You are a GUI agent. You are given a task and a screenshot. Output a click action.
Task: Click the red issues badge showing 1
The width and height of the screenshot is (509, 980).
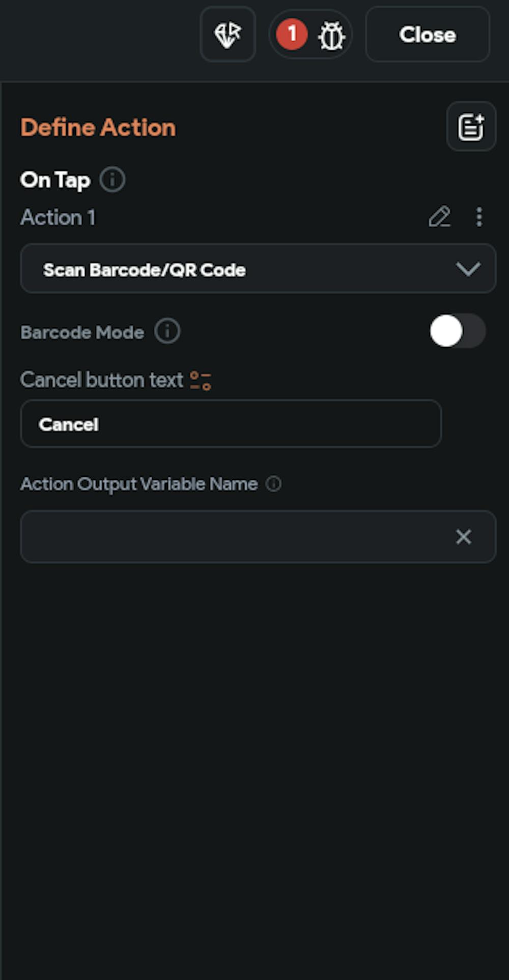[x=292, y=35]
